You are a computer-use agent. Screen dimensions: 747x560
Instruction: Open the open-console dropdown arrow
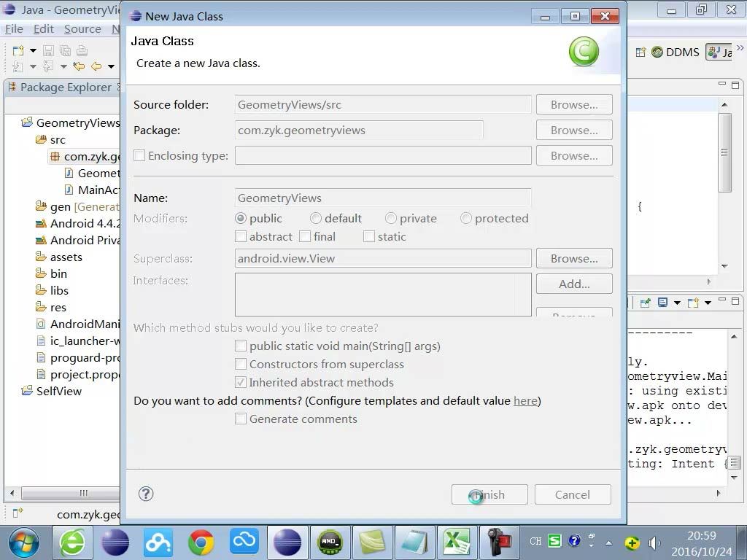[708, 303]
